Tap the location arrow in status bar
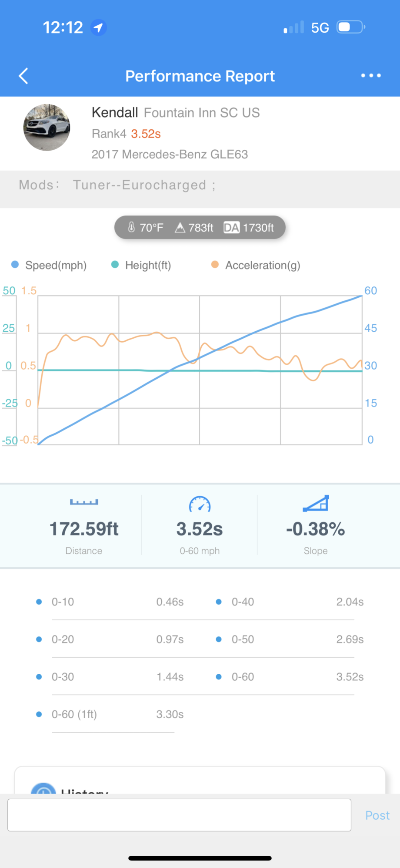The width and height of the screenshot is (400, 868). click(x=99, y=27)
